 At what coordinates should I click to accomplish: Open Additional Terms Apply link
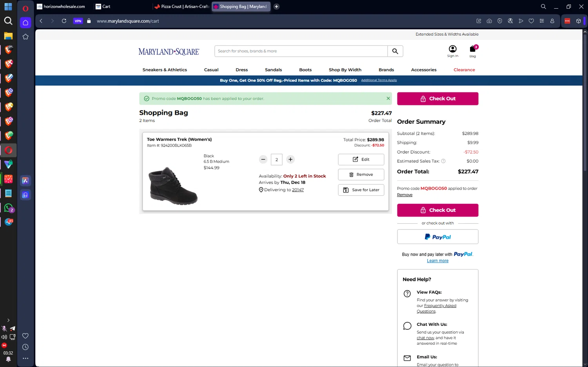tap(379, 80)
